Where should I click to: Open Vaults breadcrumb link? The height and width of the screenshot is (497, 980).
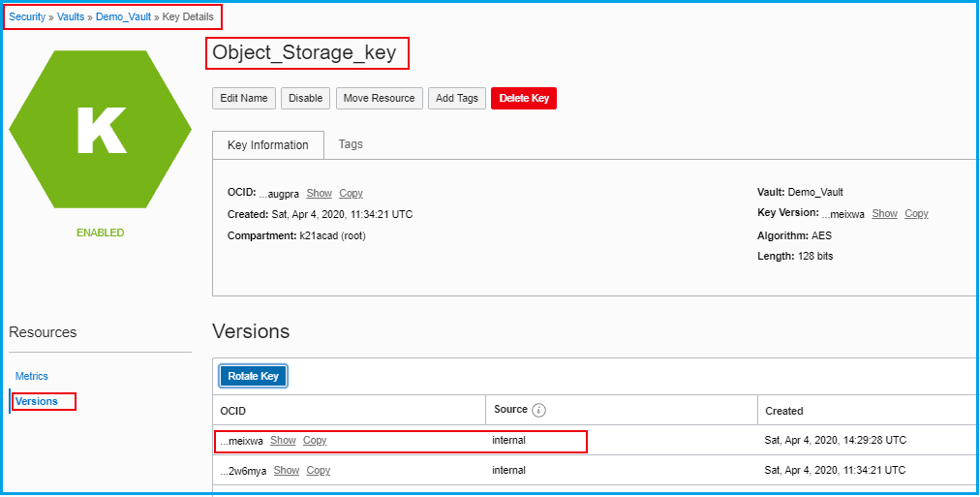71,17
